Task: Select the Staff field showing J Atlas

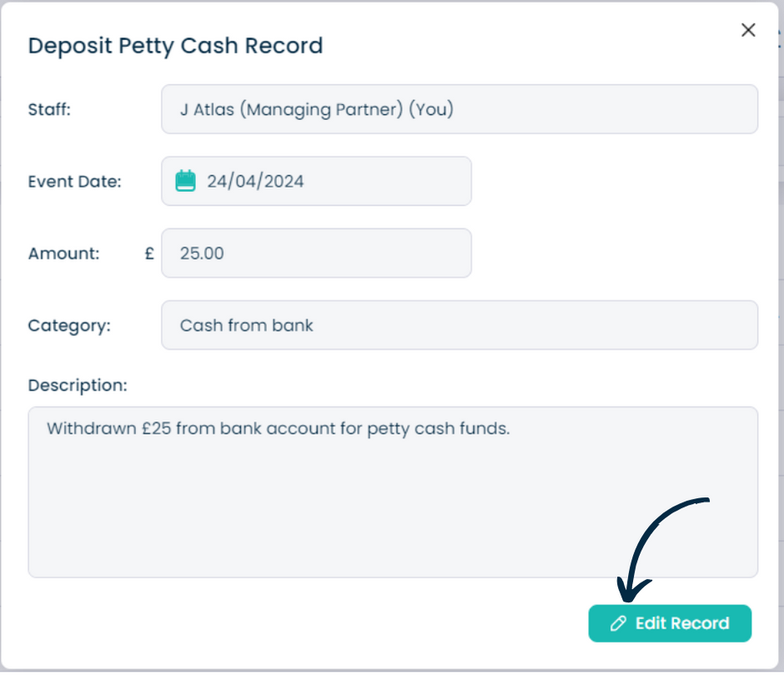Action: tap(460, 109)
